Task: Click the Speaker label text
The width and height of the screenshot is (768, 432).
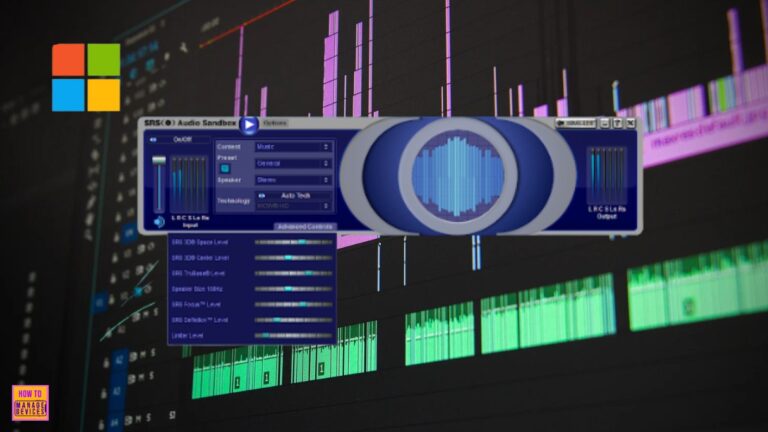Action: (x=229, y=180)
